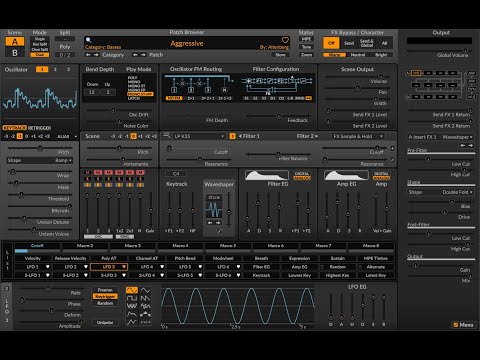Screen dimensions: 480x360
Task: Select the MSEG LFO shape icon
Action: (x=132, y=322)
